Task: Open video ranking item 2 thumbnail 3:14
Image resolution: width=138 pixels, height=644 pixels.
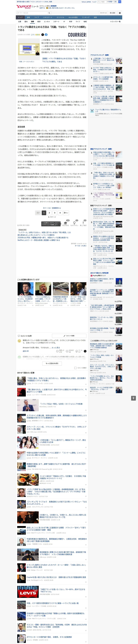Action: point(119,224)
